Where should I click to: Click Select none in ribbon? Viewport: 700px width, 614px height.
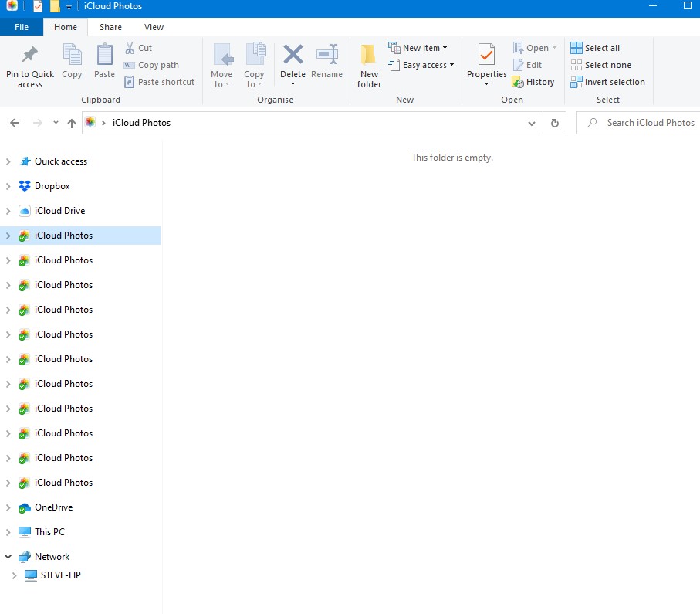601,65
